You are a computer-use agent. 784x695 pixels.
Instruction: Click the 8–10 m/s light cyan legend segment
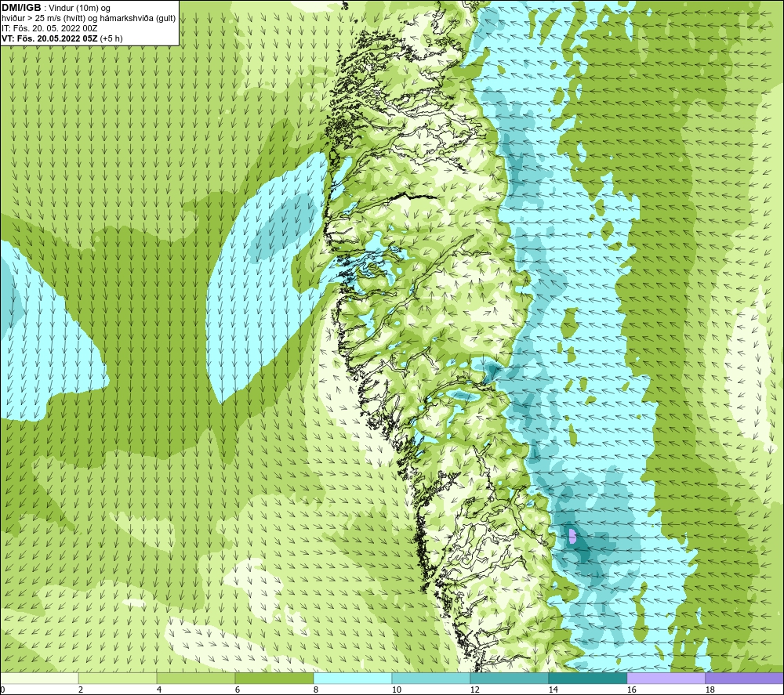click(353, 678)
